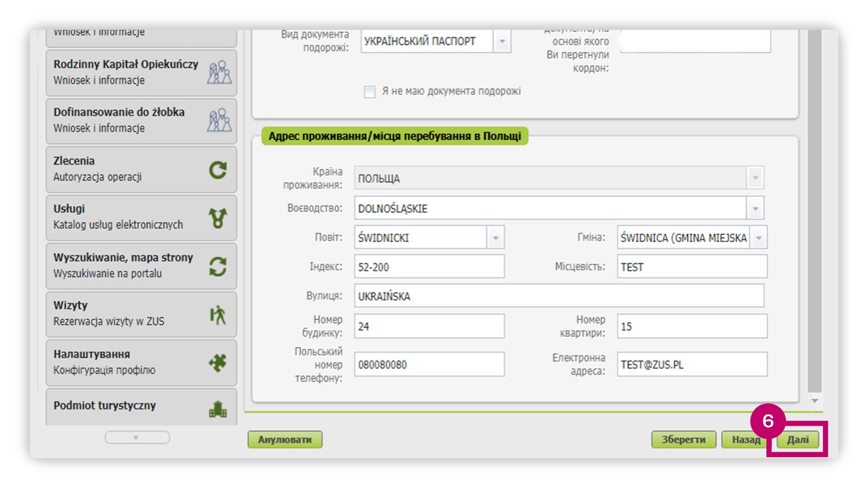The height and width of the screenshot is (488, 868).
Task: Click the Wyszukiwanie sync arrows icon
Action: (218, 266)
